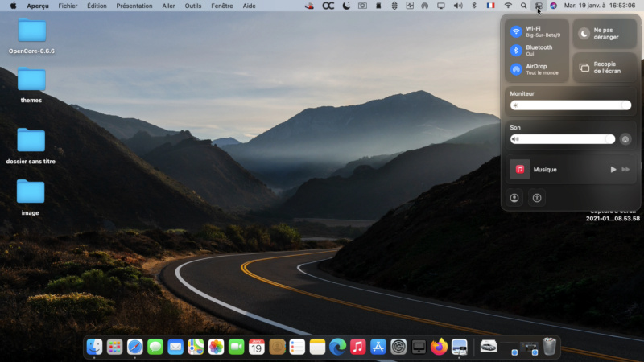Open Firefox from the Dock

[x=439, y=347]
